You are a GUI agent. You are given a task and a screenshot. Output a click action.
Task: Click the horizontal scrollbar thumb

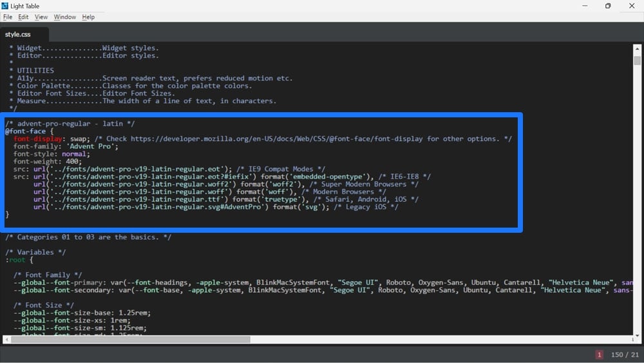(x=129, y=339)
